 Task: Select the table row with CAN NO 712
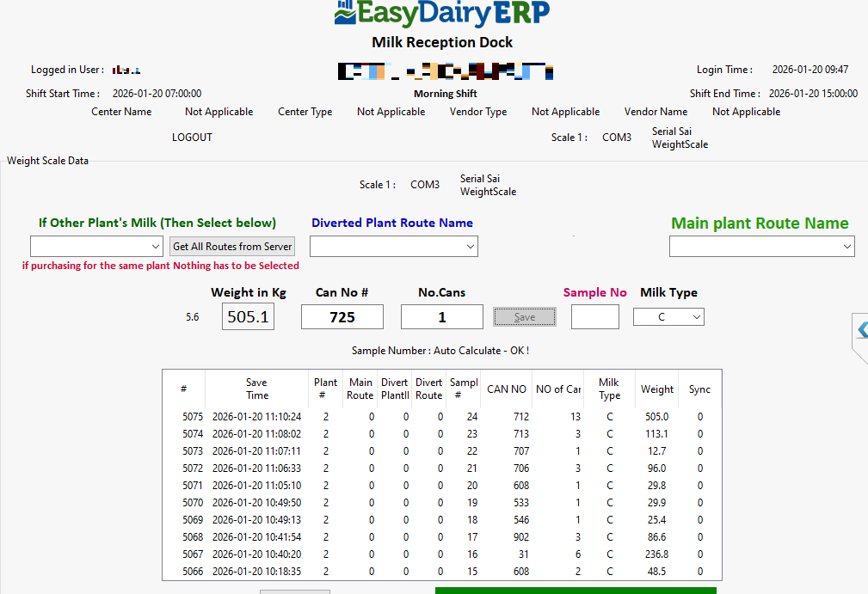441,416
